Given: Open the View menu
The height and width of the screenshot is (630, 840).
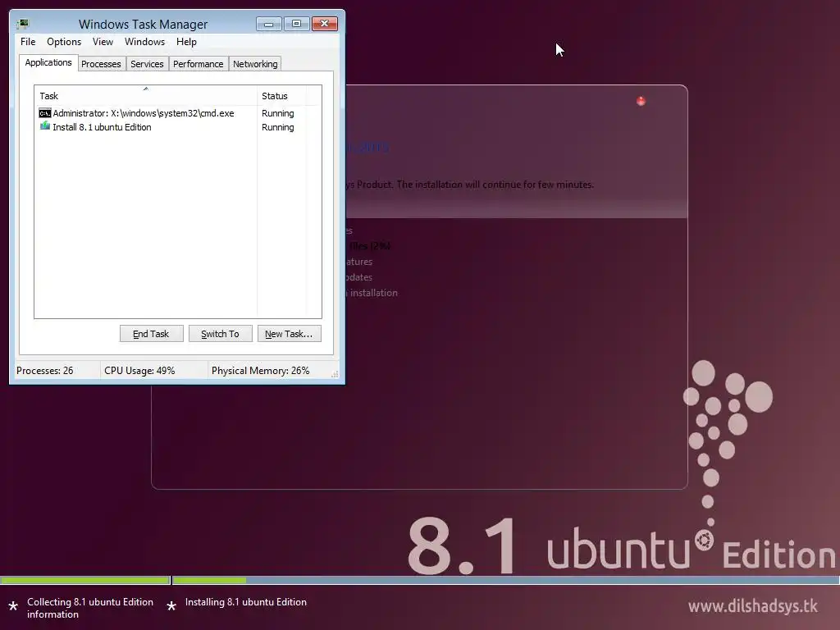Looking at the screenshot, I should click(x=103, y=42).
